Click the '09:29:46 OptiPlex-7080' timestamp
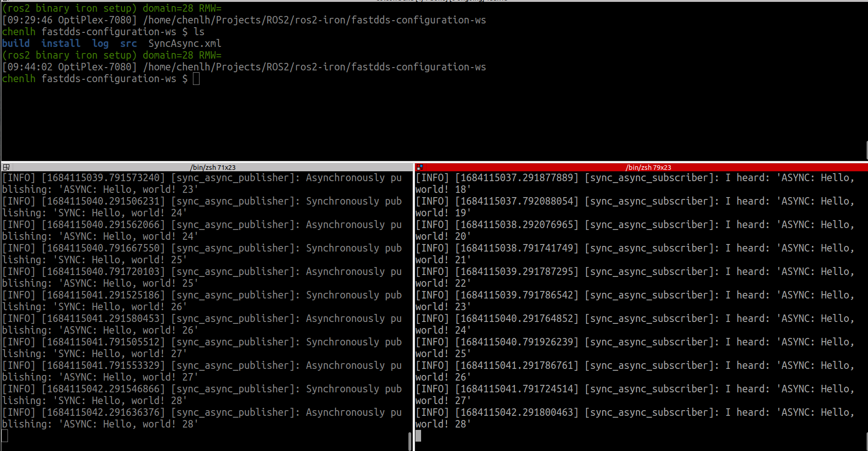Viewport: 868px width, 451px height. point(69,20)
